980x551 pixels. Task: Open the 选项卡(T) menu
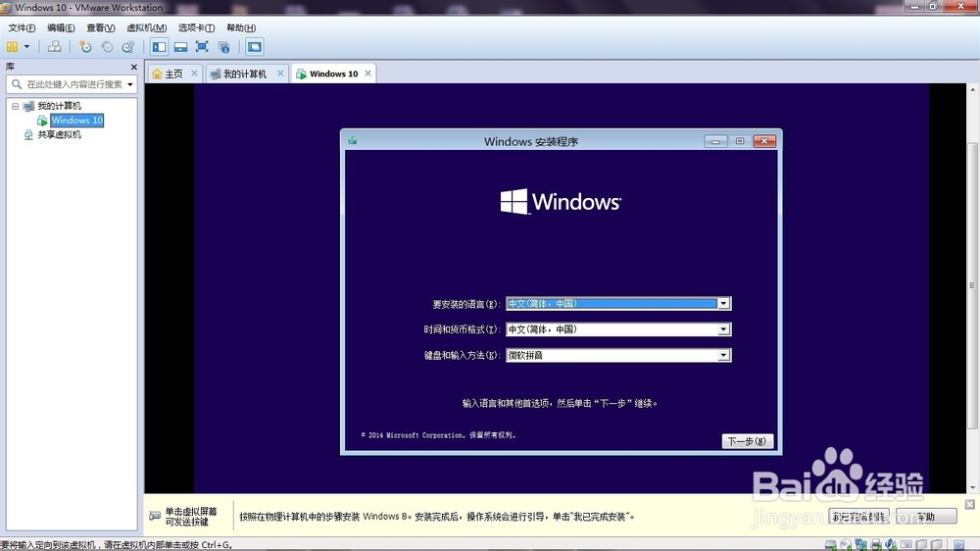[196, 27]
